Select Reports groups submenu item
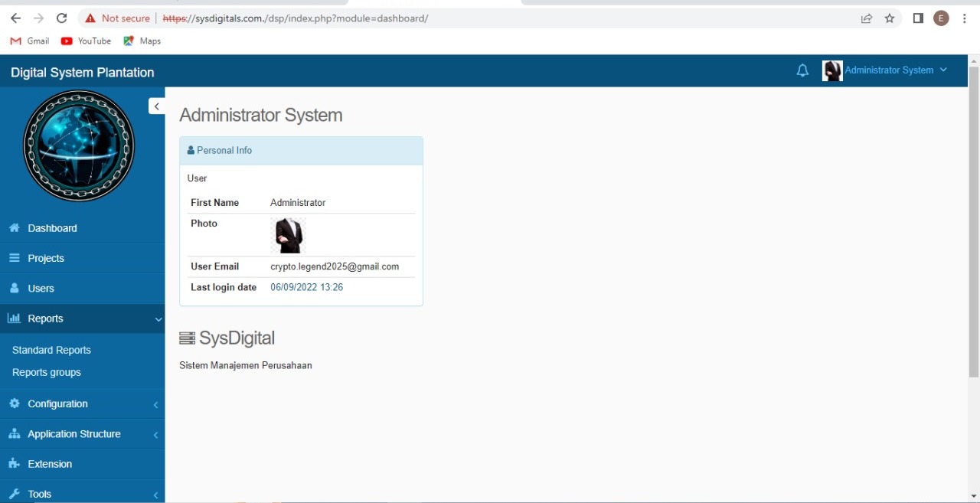Image resolution: width=980 pixels, height=503 pixels. pyautogui.click(x=47, y=372)
